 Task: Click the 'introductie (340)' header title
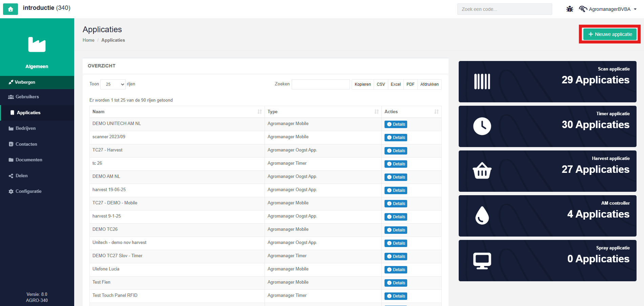(x=47, y=8)
